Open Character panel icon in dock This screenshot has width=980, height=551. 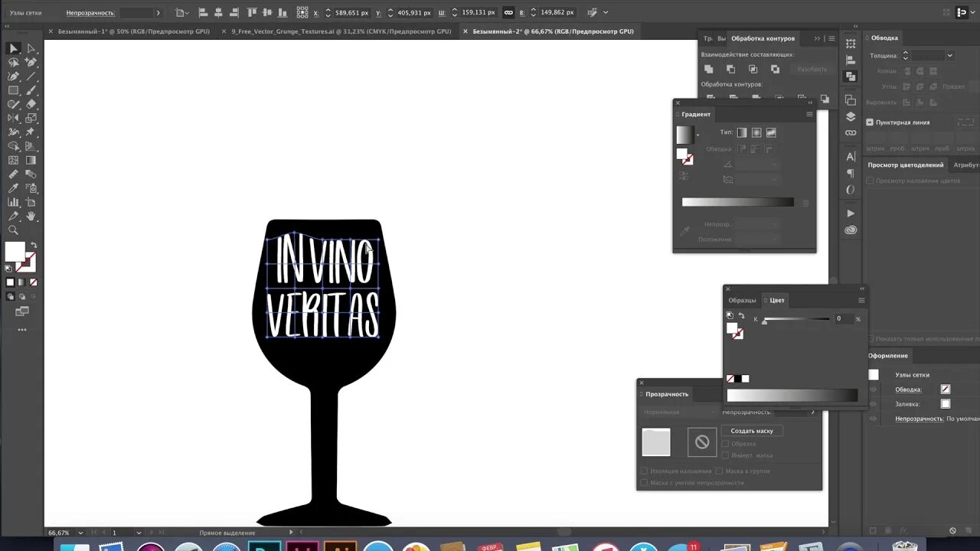(851, 156)
